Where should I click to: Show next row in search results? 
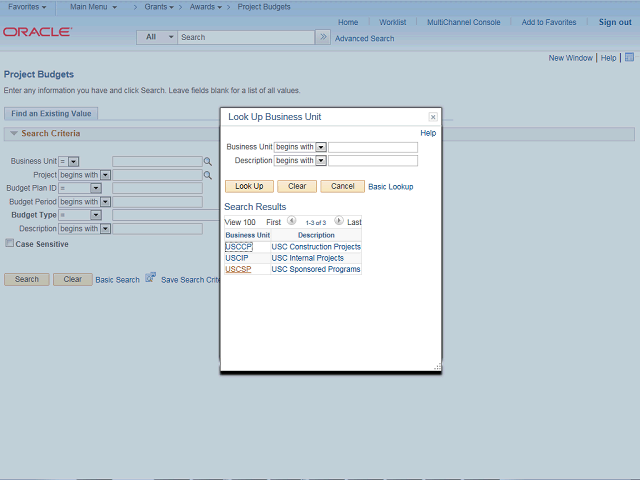tap(339, 221)
